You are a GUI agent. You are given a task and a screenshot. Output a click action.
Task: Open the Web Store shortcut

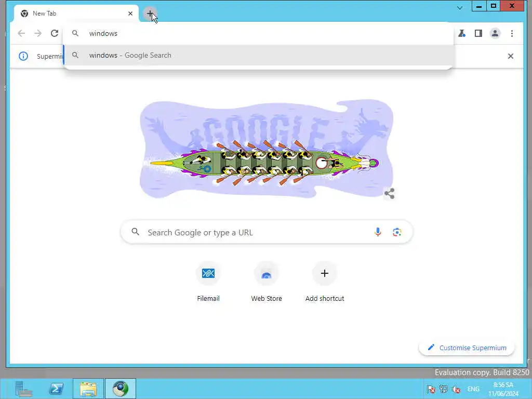[267, 282]
